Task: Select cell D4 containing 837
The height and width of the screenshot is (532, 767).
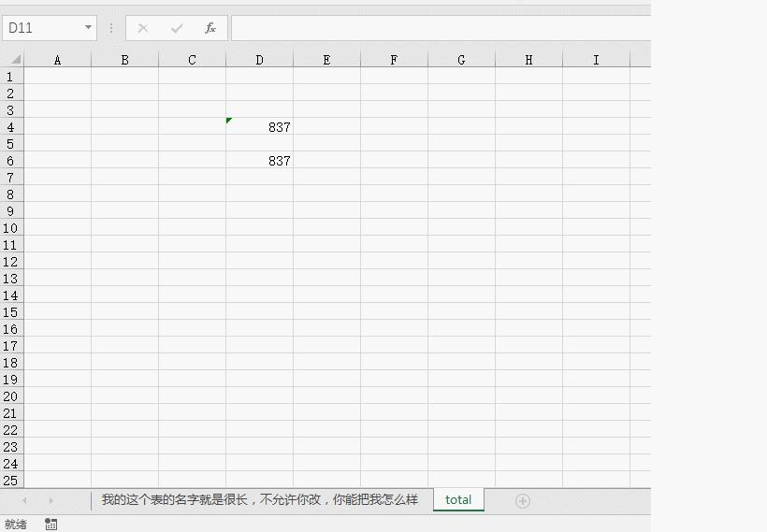Action: pos(259,126)
